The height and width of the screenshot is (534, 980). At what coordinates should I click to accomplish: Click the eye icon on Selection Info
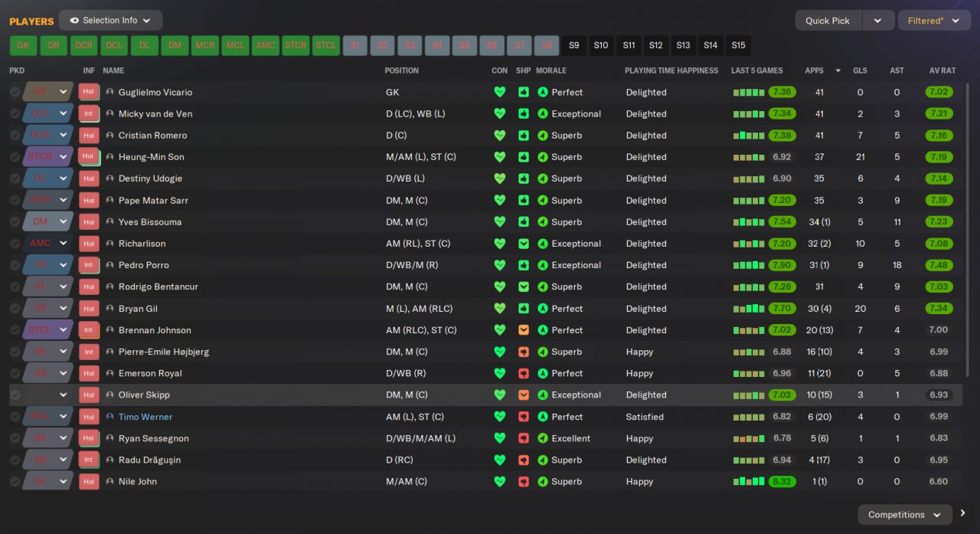click(x=74, y=21)
